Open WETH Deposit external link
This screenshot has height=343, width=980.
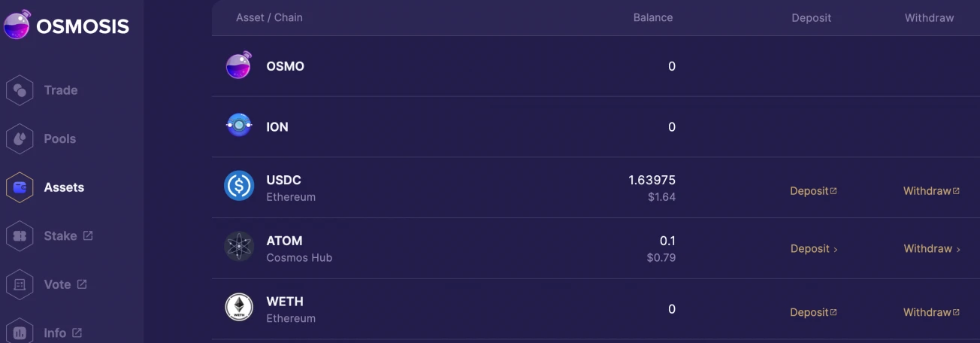813,312
